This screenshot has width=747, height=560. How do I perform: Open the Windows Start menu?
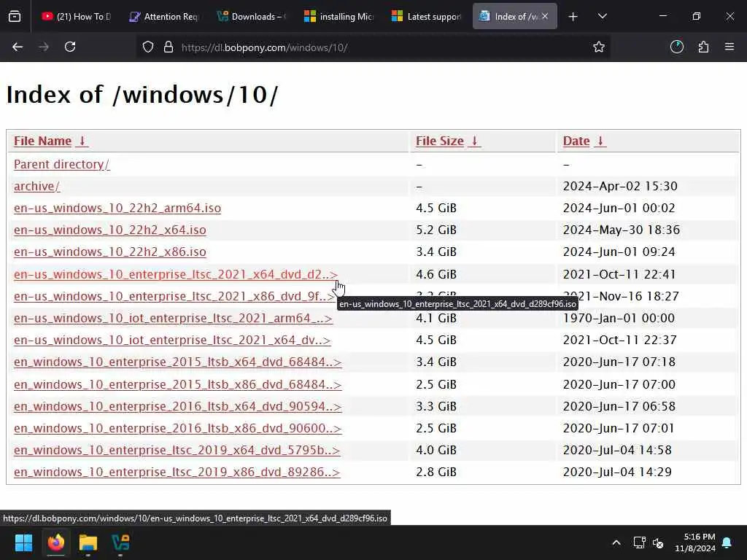point(23,542)
